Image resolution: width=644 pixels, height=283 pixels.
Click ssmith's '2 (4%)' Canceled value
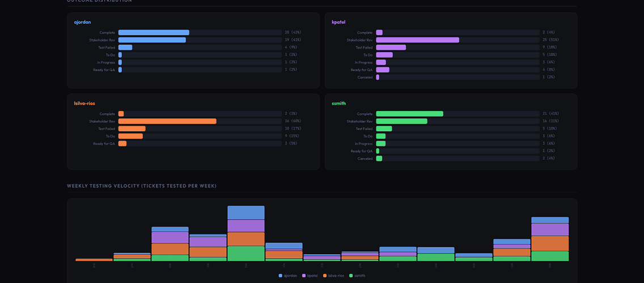(550, 158)
